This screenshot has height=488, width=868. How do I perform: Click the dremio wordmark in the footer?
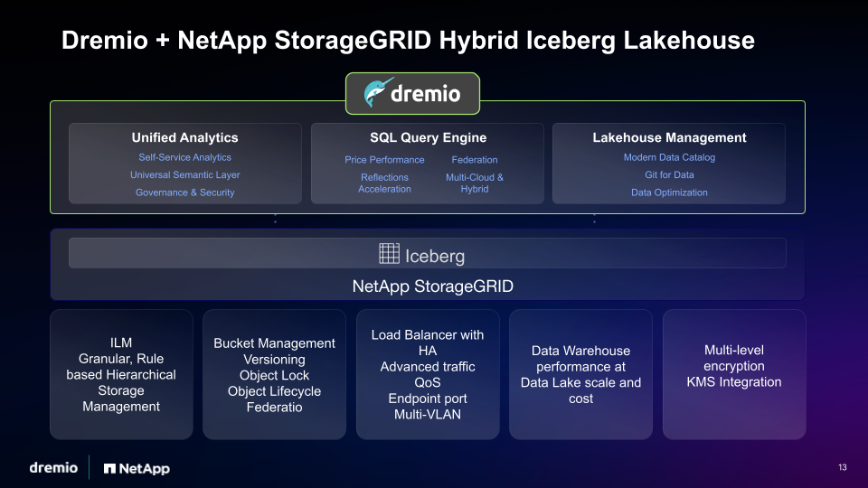[x=53, y=467]
